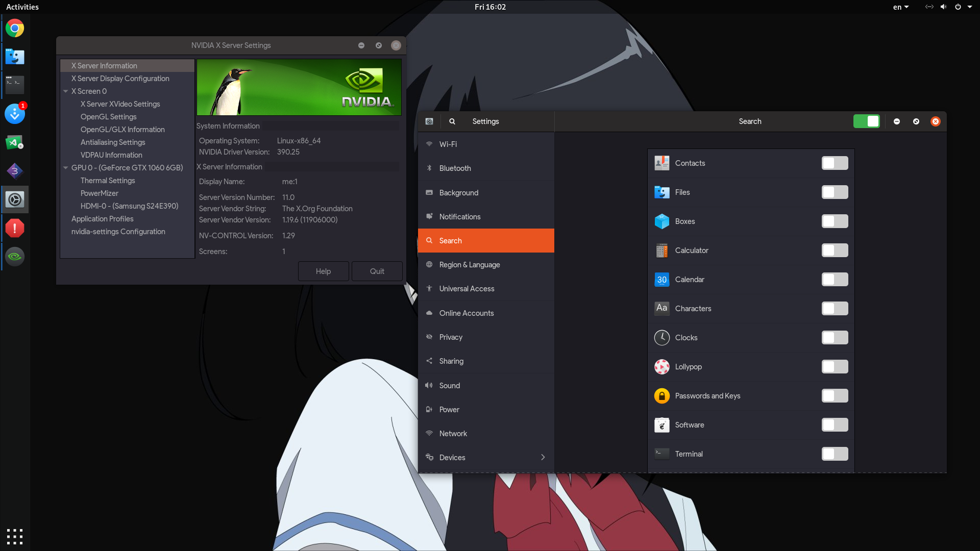Click the Calculator app icon in Search list
980x551 pixels.
click(662, 251)
